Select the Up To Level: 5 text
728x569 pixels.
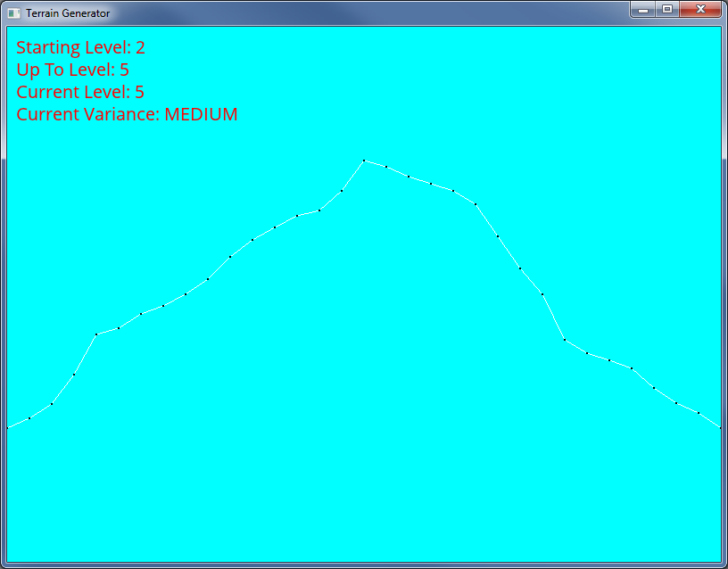(x=72, y=70)
